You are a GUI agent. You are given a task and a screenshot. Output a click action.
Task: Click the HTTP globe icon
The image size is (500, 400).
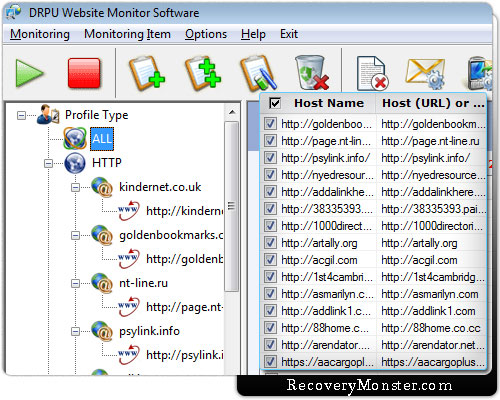tap(75, 163)
